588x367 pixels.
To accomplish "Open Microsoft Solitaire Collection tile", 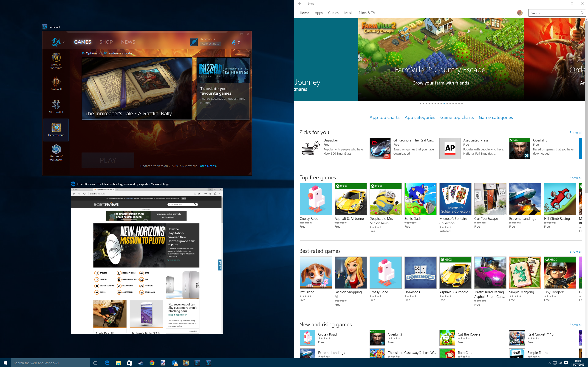I will pos(455,199).
